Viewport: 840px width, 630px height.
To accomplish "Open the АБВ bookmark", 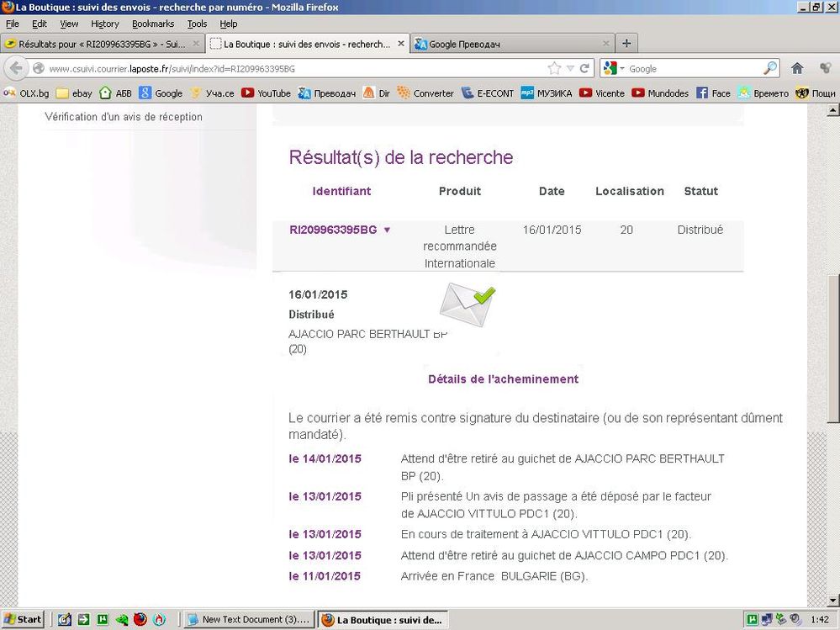I will [x=115, y=93].
